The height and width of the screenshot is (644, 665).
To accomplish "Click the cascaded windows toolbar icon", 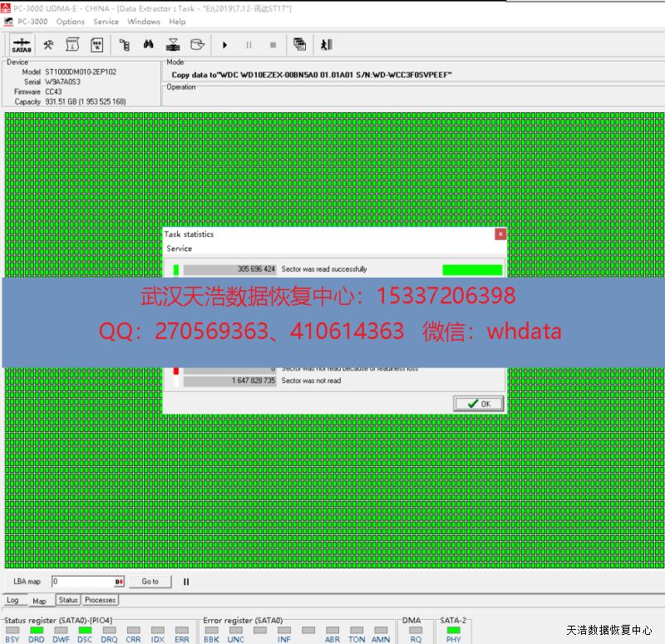I will pyautogui.click(x=300, y=45).
